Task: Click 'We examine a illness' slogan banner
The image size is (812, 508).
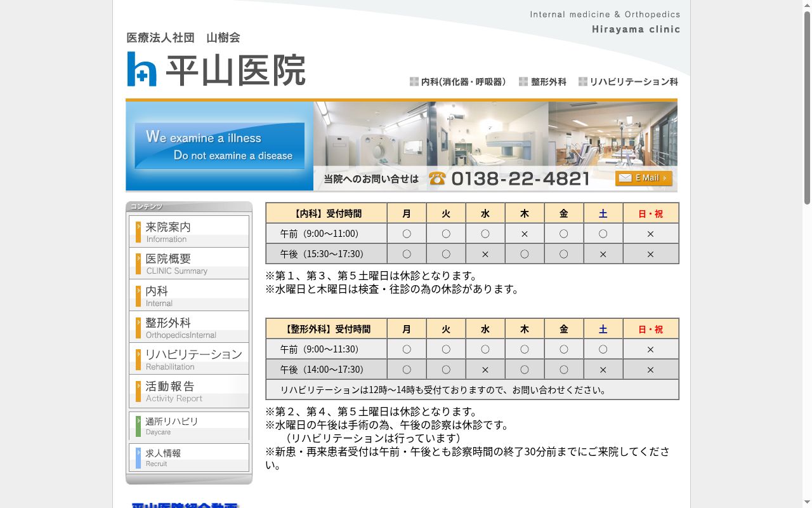Action: click(219, 146)
